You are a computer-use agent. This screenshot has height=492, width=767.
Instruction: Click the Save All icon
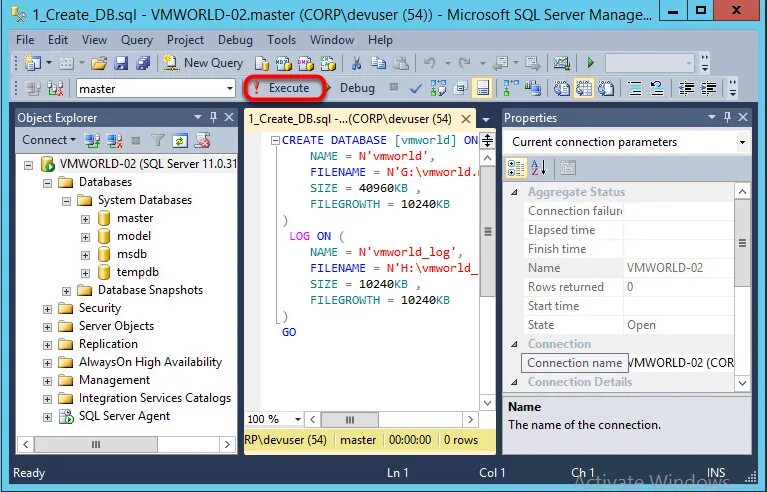click(143, 63)
